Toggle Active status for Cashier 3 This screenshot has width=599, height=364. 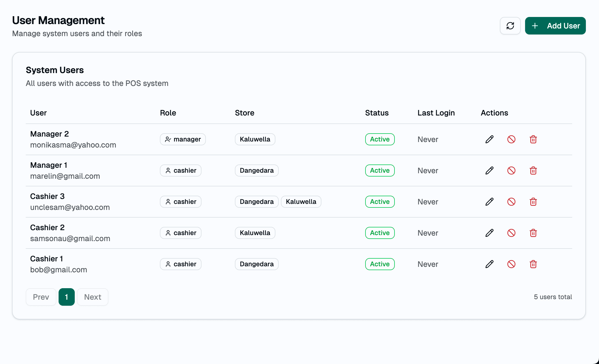tap(380, 202)
